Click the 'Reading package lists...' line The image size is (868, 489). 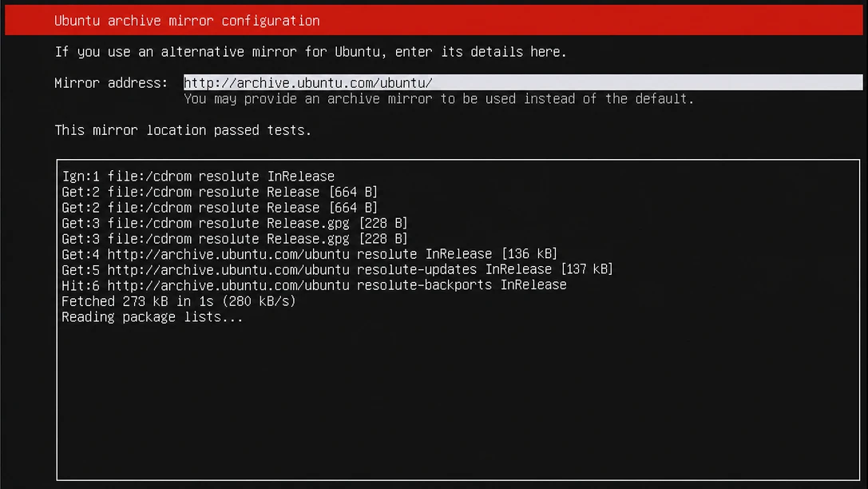pos(153,316)
